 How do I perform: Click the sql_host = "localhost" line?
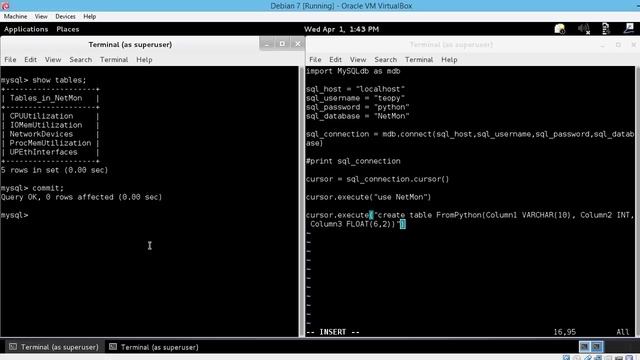coord(356,89)
